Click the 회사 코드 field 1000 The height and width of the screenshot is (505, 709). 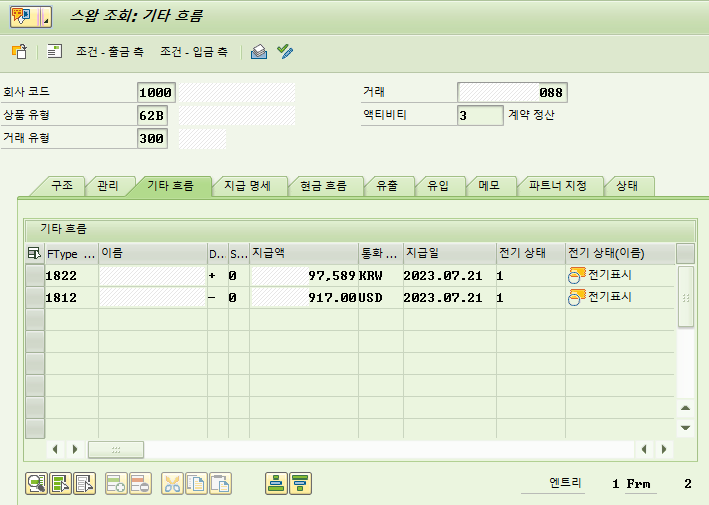coord(156,92)
